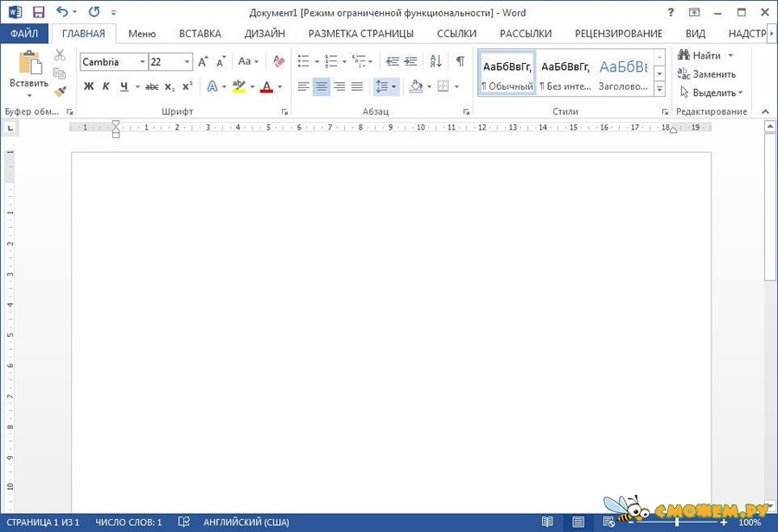Click the Replace (Заменить) button
This screenshot has height=532, width=778.
tap(707, 74)
